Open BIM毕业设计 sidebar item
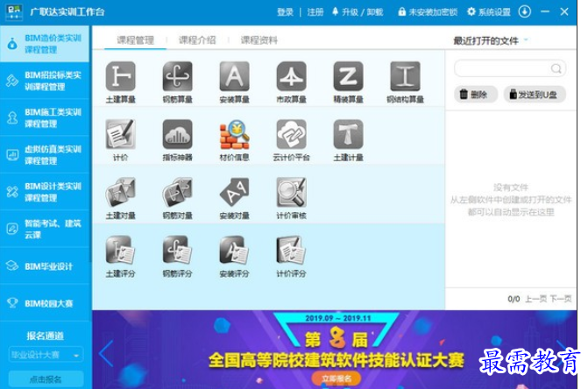This screenshot has height=389, width=588. (45, 266)
